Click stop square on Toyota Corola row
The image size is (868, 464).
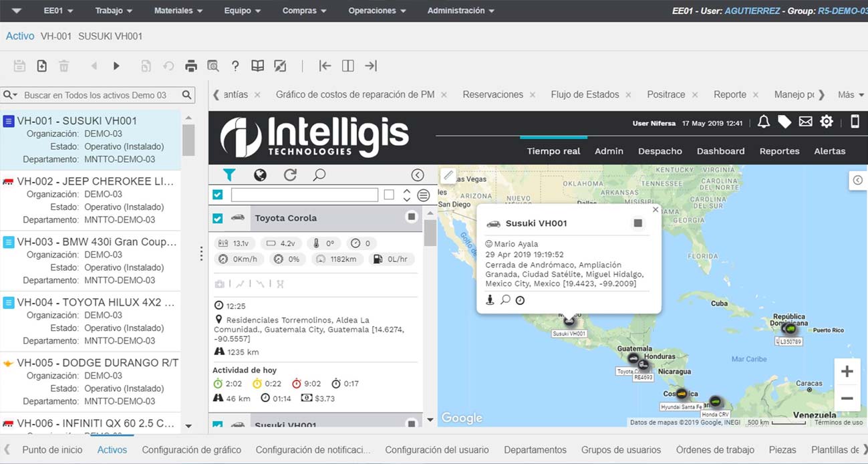click(412, 217)
